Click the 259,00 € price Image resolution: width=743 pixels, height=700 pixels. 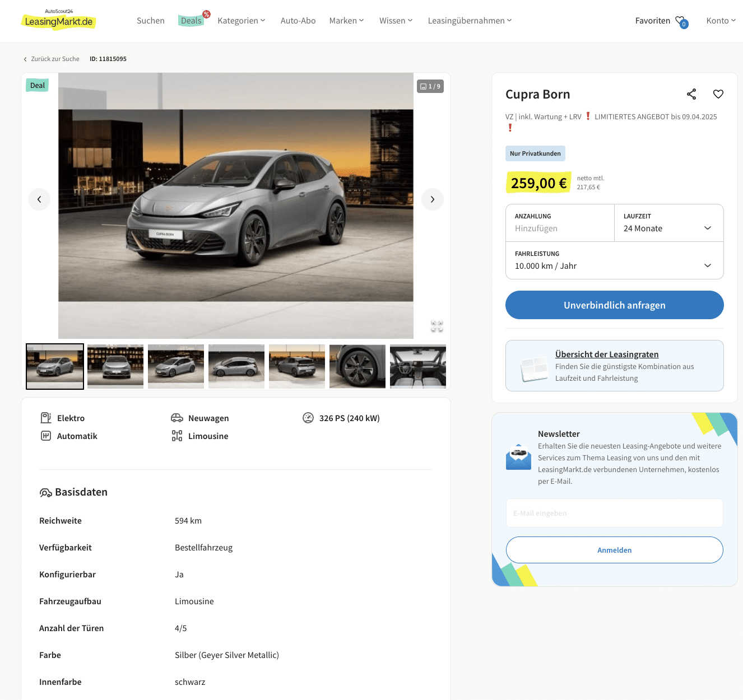[538, 183]
